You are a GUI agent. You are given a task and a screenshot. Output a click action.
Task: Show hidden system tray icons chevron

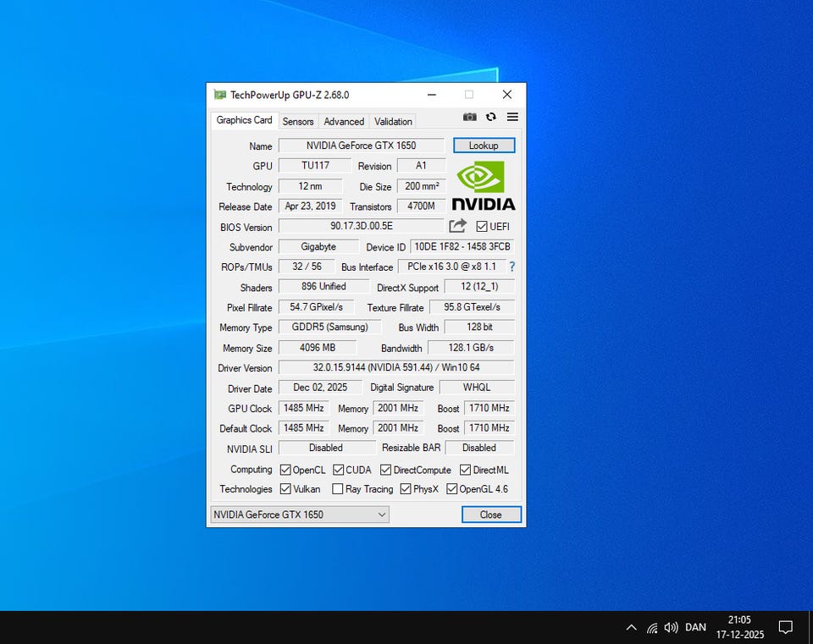[631, 627]
